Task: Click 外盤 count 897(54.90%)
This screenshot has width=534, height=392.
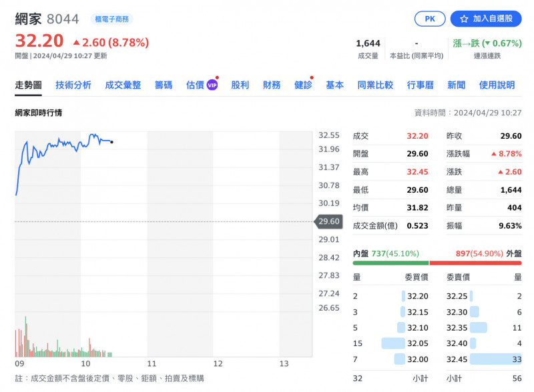Action: pos(479,253)
